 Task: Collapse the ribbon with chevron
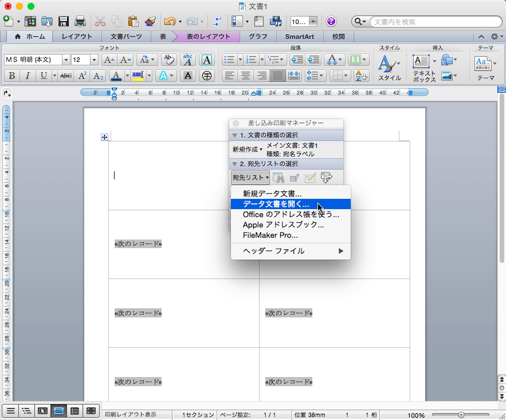(481, 37)
